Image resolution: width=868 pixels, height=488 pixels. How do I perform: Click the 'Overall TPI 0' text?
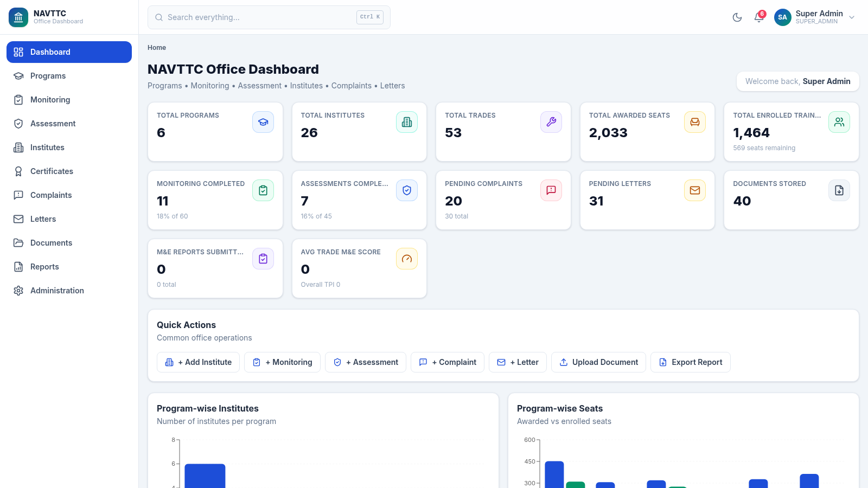click(x=321, y=285)
